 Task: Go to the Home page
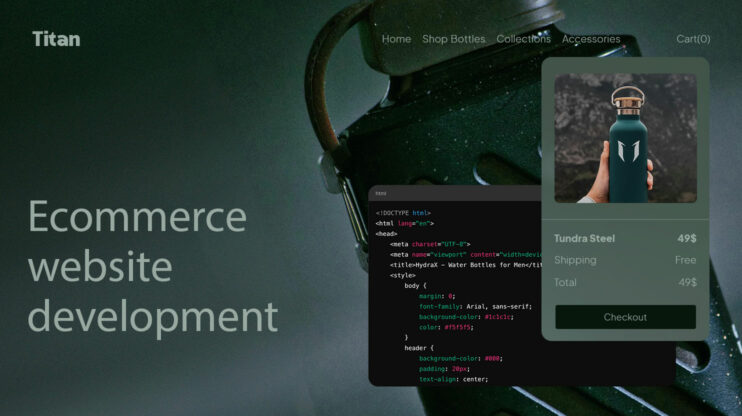(x=396, y=39)
